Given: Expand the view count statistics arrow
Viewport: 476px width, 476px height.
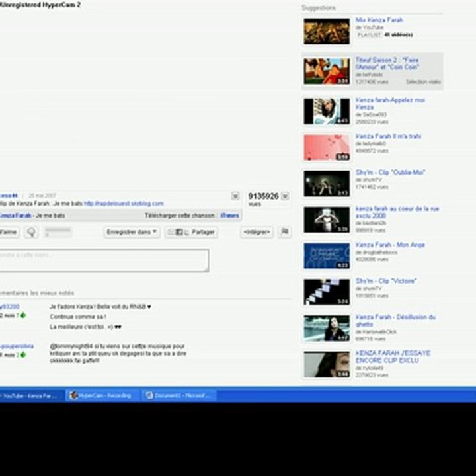Looking at the screenshot, I should 285,196.
